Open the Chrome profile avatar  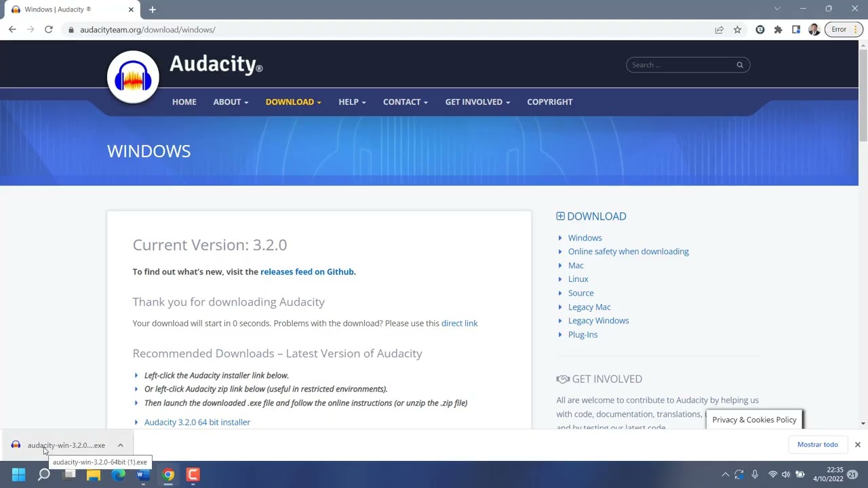tap(814, 30)
